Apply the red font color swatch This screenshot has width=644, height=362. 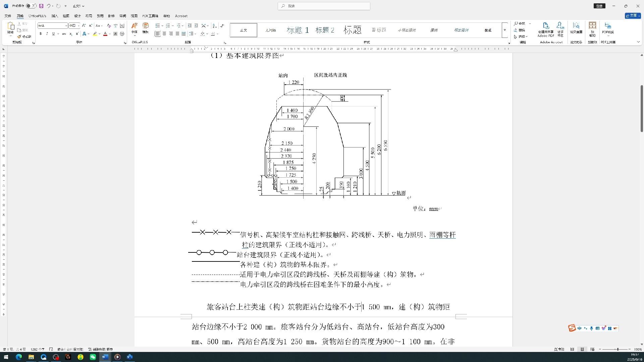(105, 34)
